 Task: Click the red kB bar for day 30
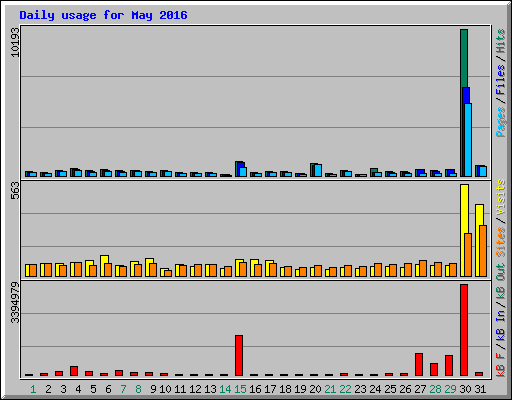click(x=464, y=330)
